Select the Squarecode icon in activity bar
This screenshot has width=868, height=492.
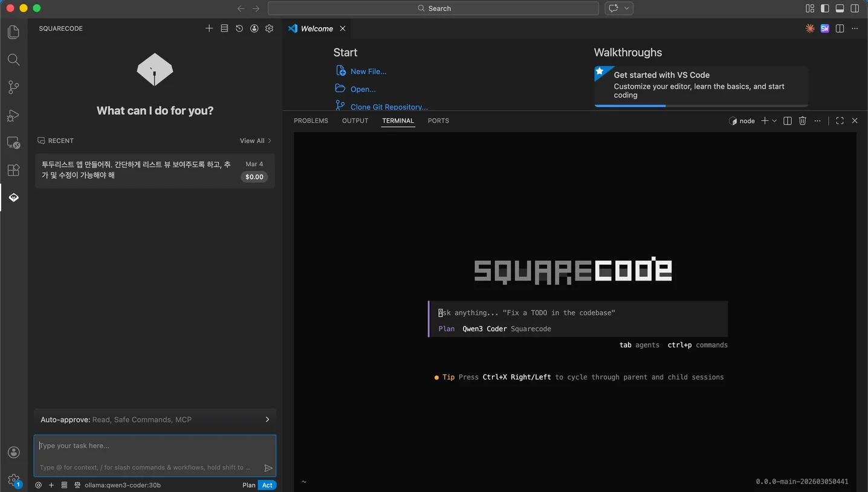(13, 198)
